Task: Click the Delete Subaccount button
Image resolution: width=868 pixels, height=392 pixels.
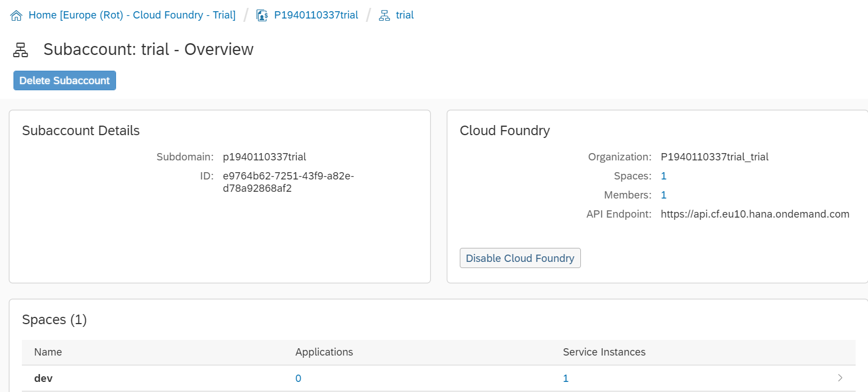Action: [x=64, y=80]
